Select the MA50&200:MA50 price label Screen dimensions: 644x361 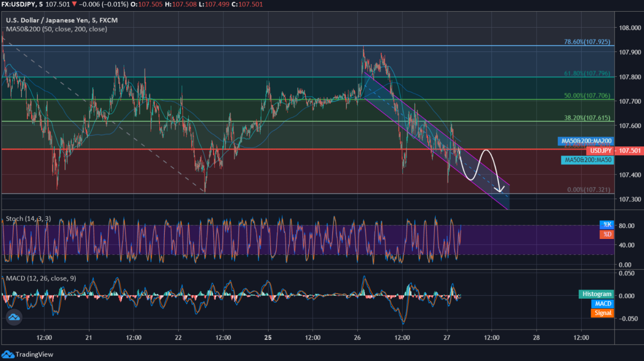587,160
